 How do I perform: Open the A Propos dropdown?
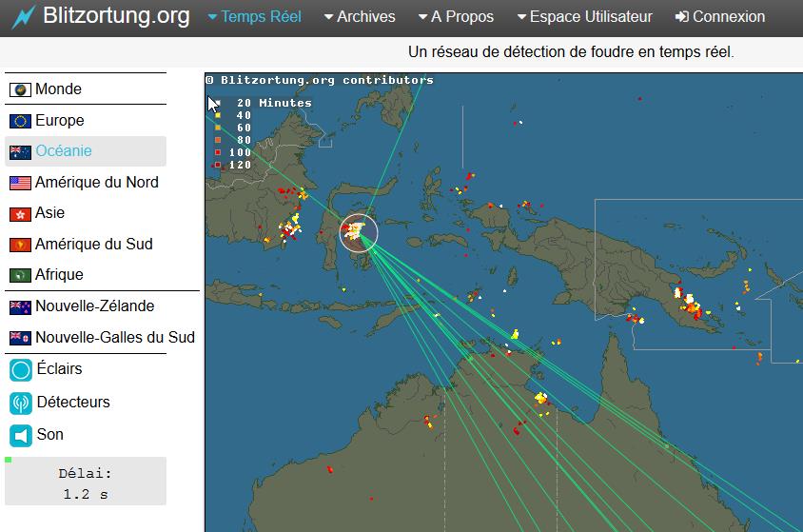click(456, 17)
